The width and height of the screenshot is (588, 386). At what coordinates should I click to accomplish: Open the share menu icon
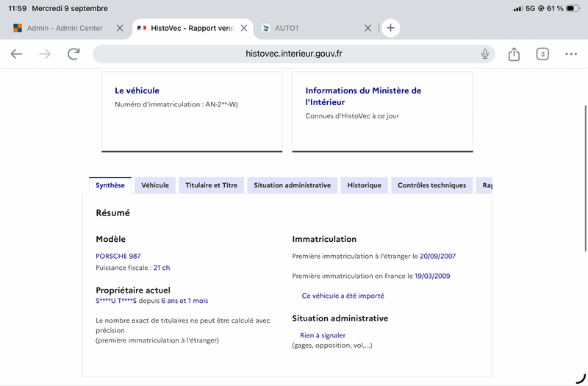514,54
